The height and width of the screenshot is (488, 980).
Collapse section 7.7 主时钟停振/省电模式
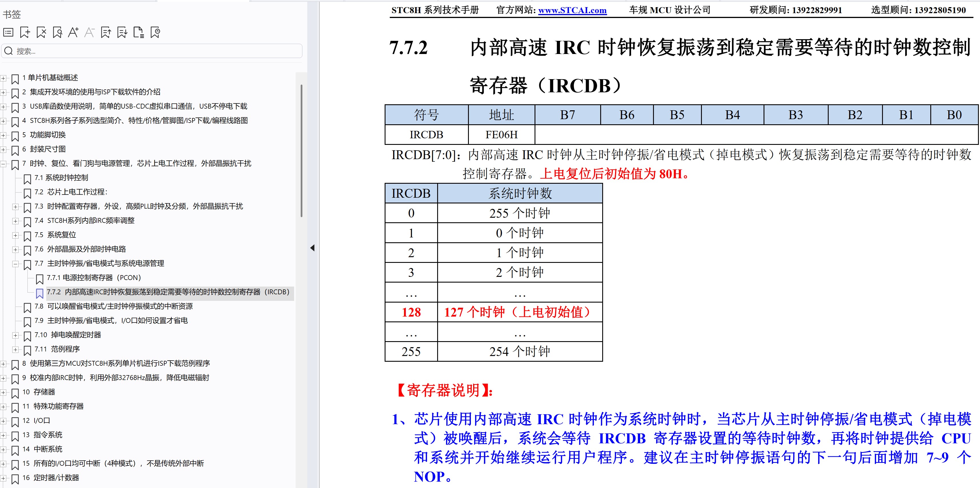[16, 264]
